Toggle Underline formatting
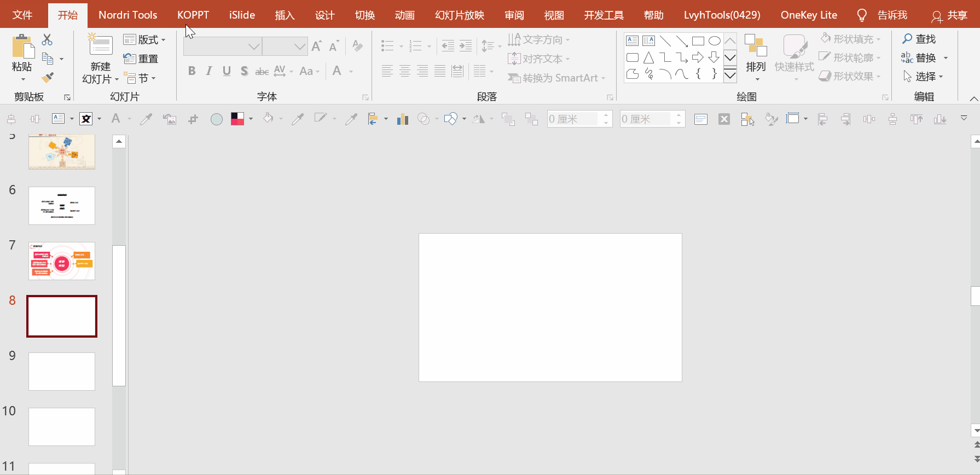Image resolution: width=980 pixels, height=475 pixels. [227, 71]
